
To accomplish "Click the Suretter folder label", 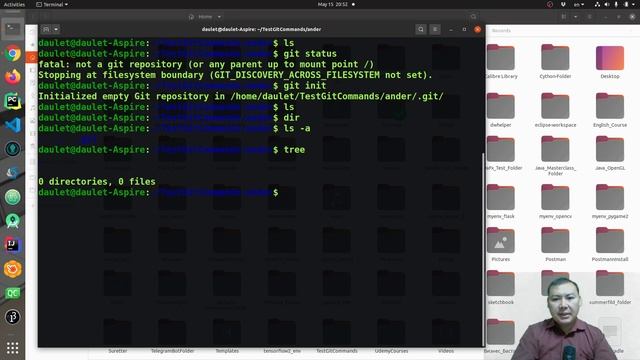I will point(118,351).
